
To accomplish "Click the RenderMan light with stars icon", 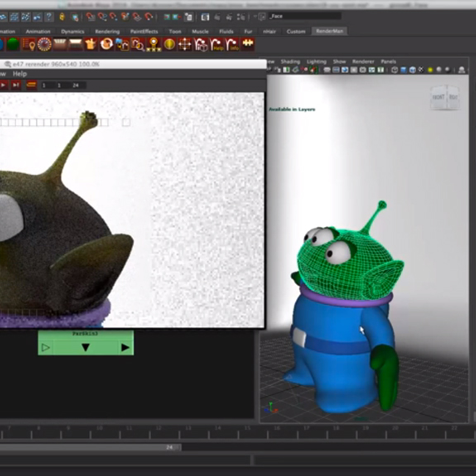I will coord(154,44).
